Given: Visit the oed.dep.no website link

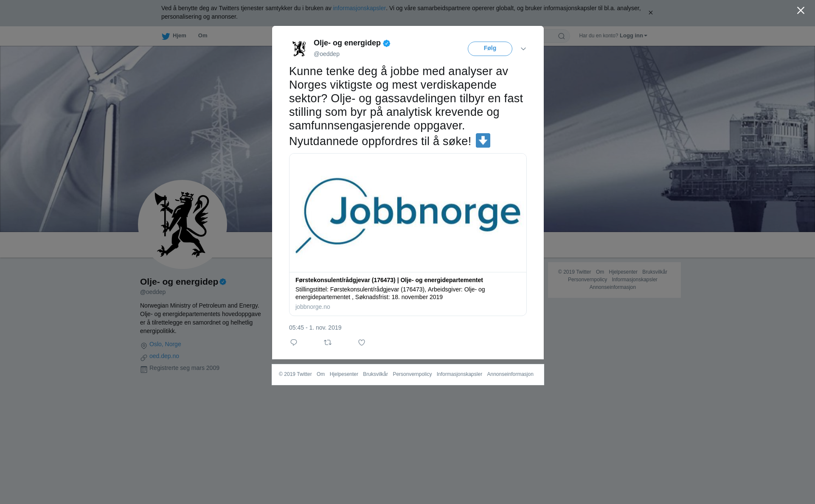Looking at the screenshot, I should pos(164,356).
